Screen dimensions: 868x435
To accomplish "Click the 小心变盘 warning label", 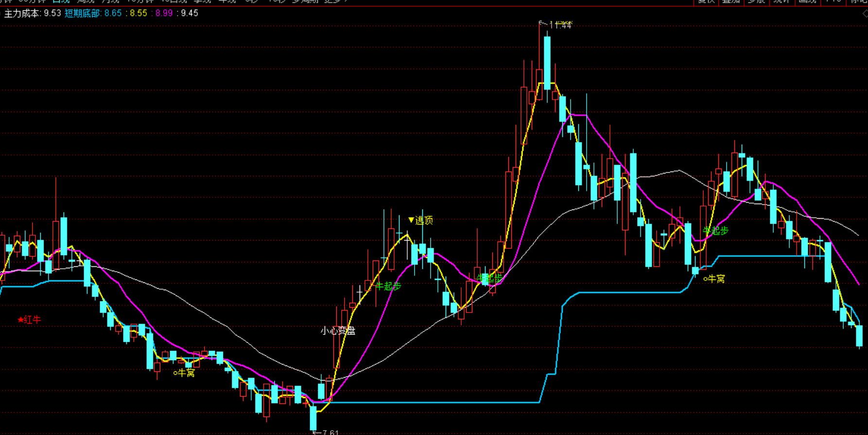I will coord(338,331).
